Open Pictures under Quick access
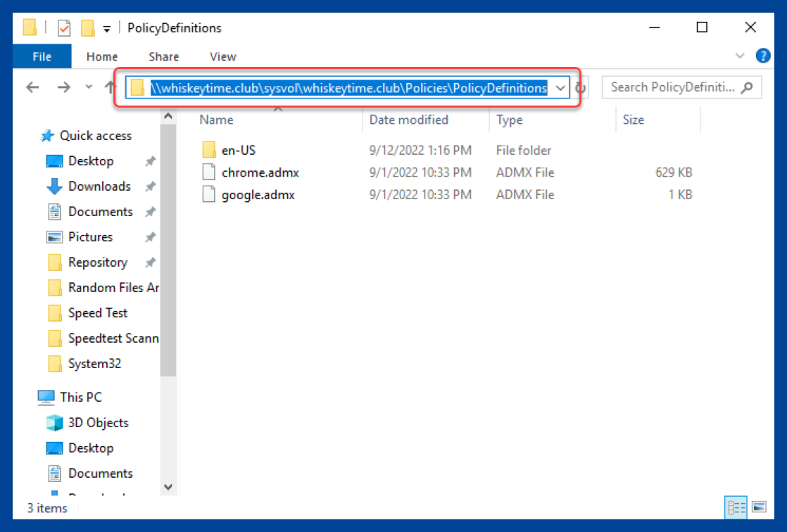This screenshot has height=532, width=787. [90, 237]
